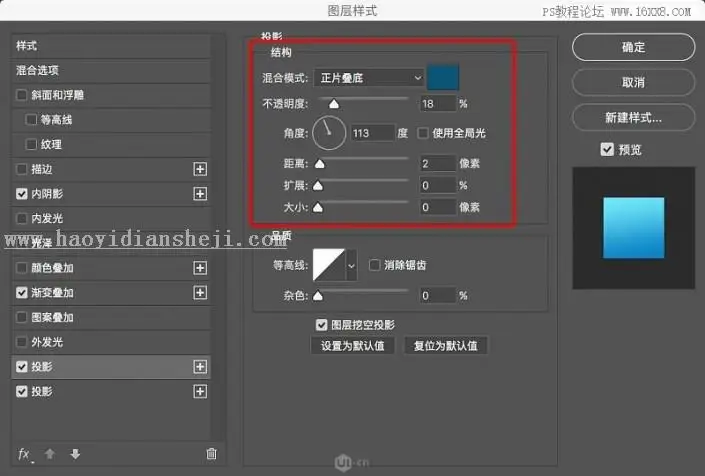The width and height of the screenshot is (705, 476).
Task: Select the 外发光 effect label
Action: pyautogui.click(x=47, y=342)
